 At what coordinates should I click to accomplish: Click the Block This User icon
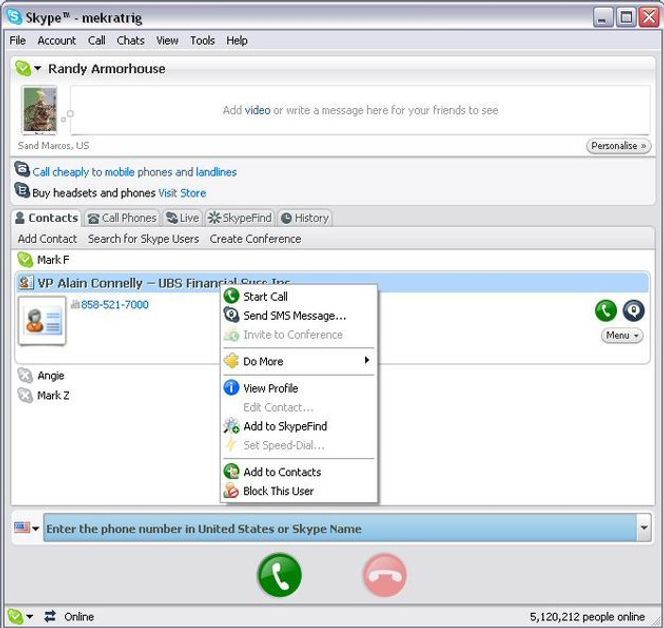[231, 490]
